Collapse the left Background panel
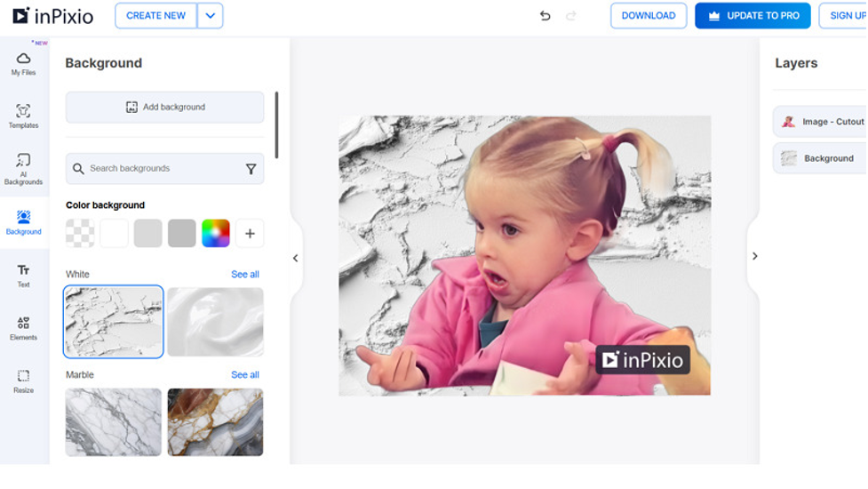 296,258
